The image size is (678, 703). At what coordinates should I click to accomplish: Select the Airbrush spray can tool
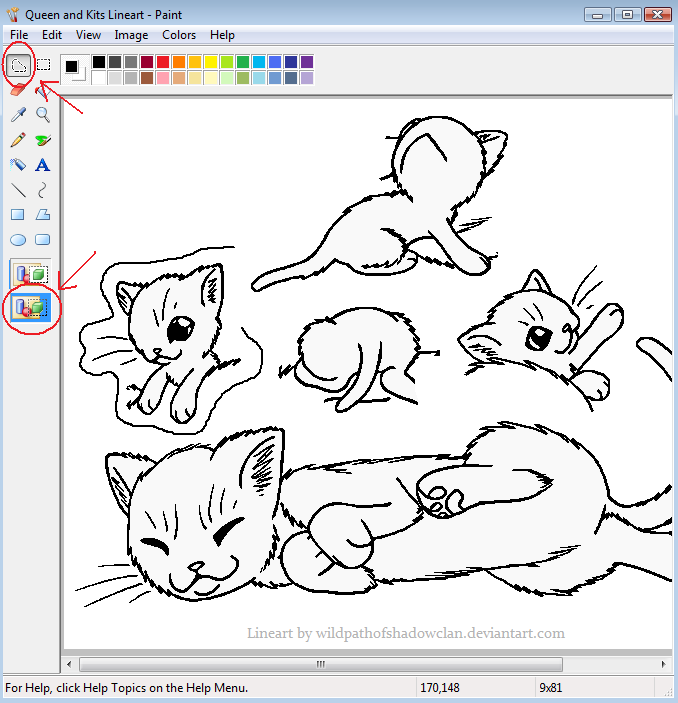point(18,165)
